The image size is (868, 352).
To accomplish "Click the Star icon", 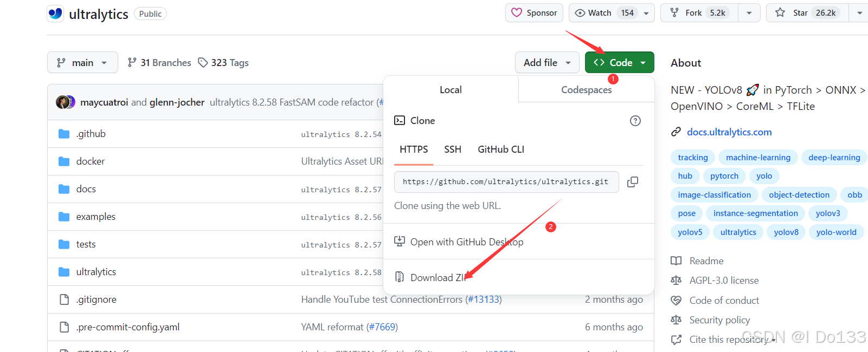I will click(x=780, y=12).
